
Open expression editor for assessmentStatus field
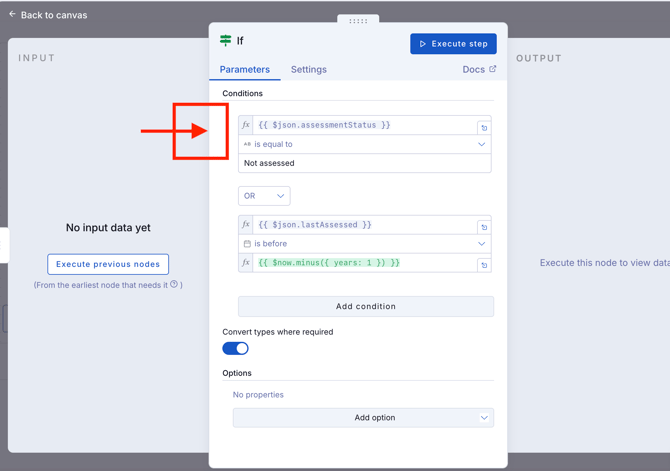484,127
